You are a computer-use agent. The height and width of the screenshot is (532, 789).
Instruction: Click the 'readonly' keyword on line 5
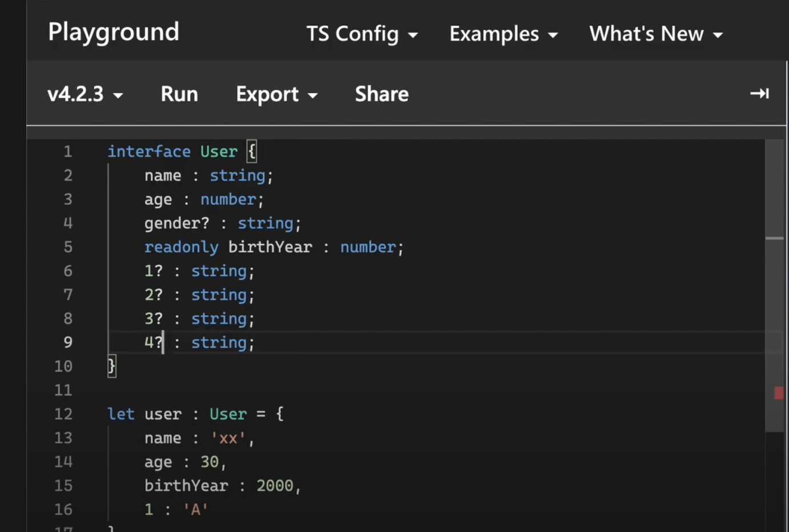coord(181,247)
